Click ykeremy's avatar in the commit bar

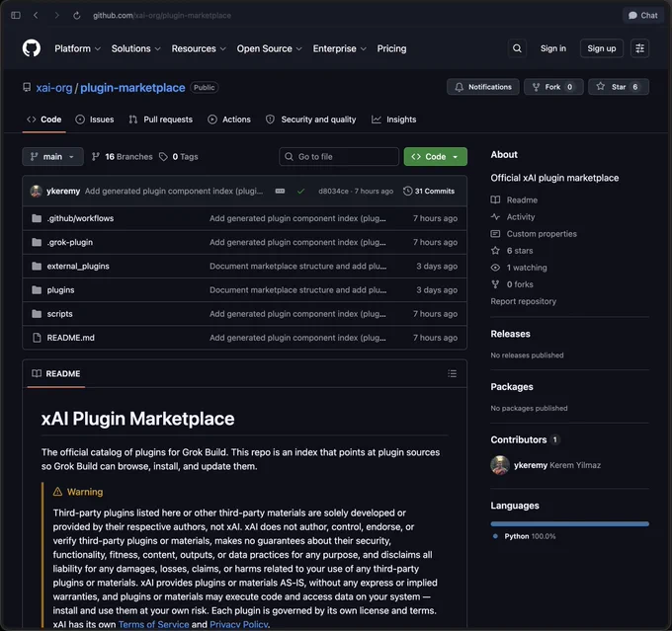click(x=36, y=191)
